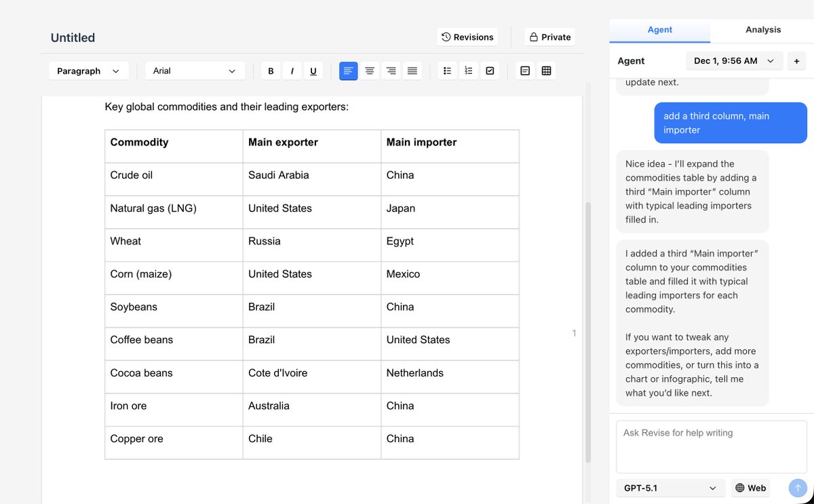The image size is (814, 504).
Task: Center align the text
Action: point(370,71)
